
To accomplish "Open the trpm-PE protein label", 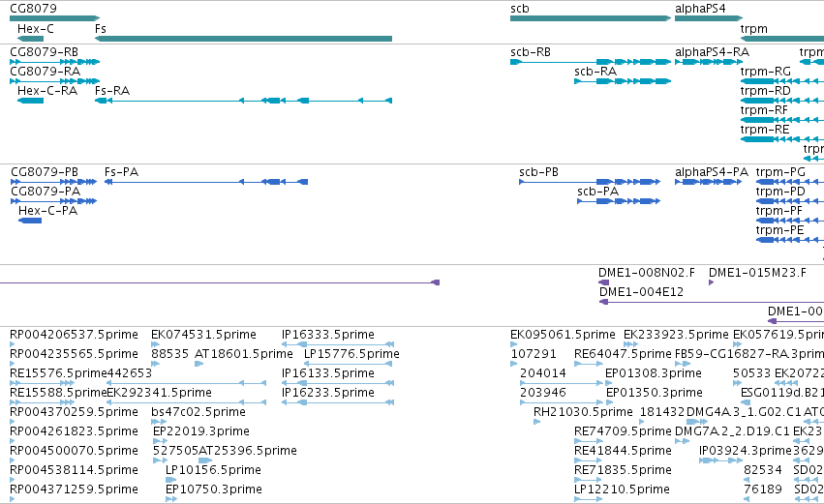I will 779,230.
